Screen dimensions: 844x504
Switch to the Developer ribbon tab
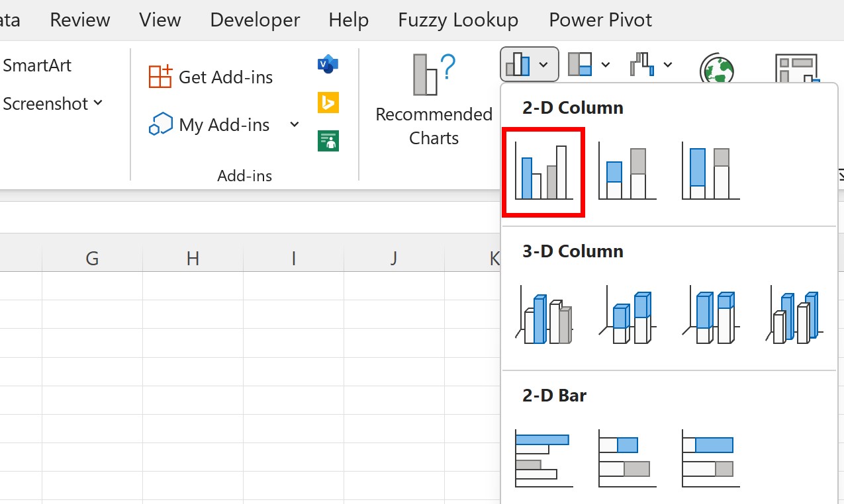click(x=254, y=20)
